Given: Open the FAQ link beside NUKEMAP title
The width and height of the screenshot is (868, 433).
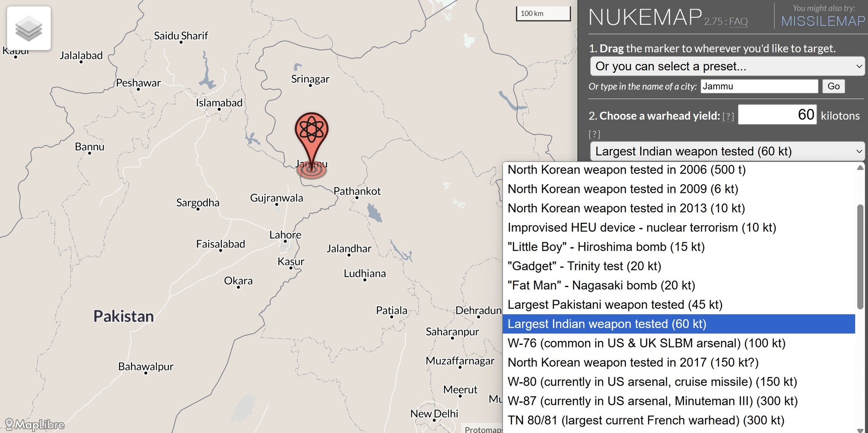Looking at the screenshot, I should (738, 21).
